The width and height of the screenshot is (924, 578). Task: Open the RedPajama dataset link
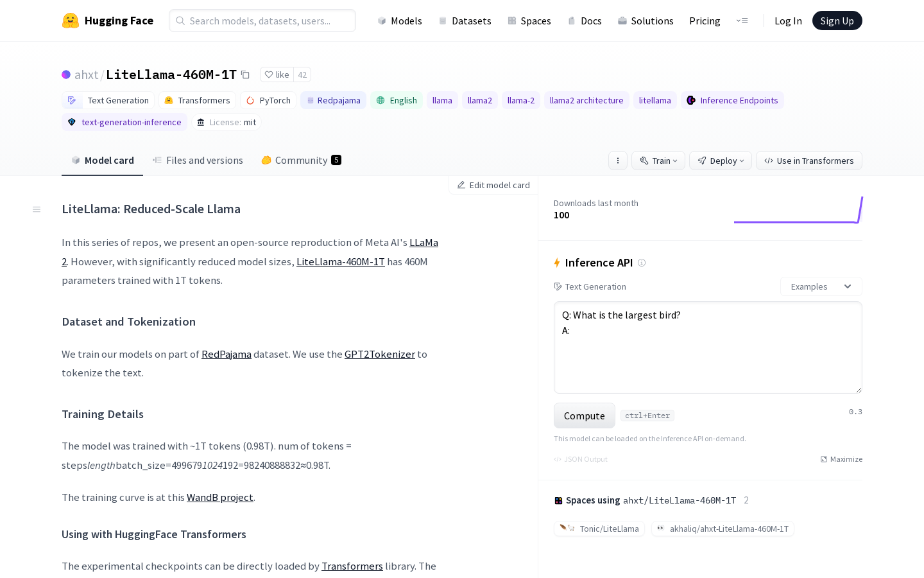pyautogui.click(x=227, y=354)
